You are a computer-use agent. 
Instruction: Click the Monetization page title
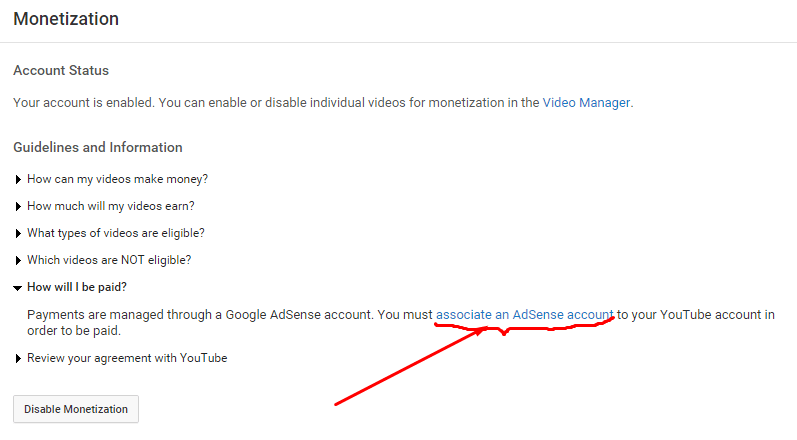(66, 19)
